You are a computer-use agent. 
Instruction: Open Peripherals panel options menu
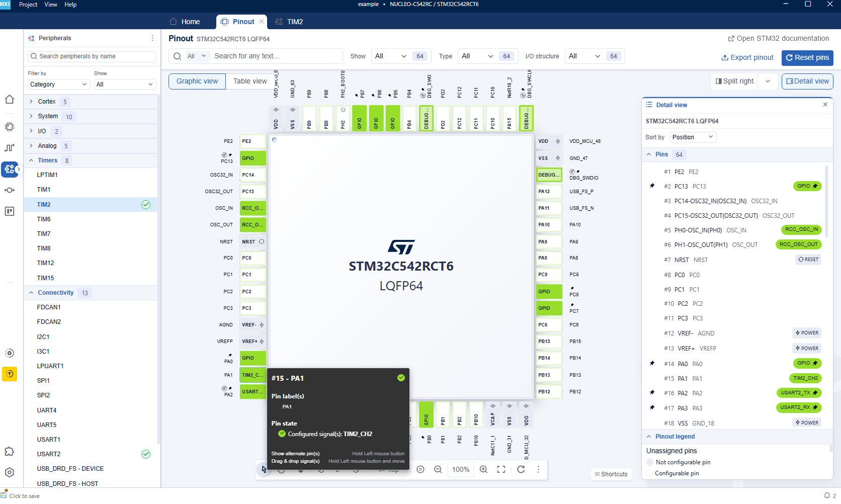[x=152, y=38]
